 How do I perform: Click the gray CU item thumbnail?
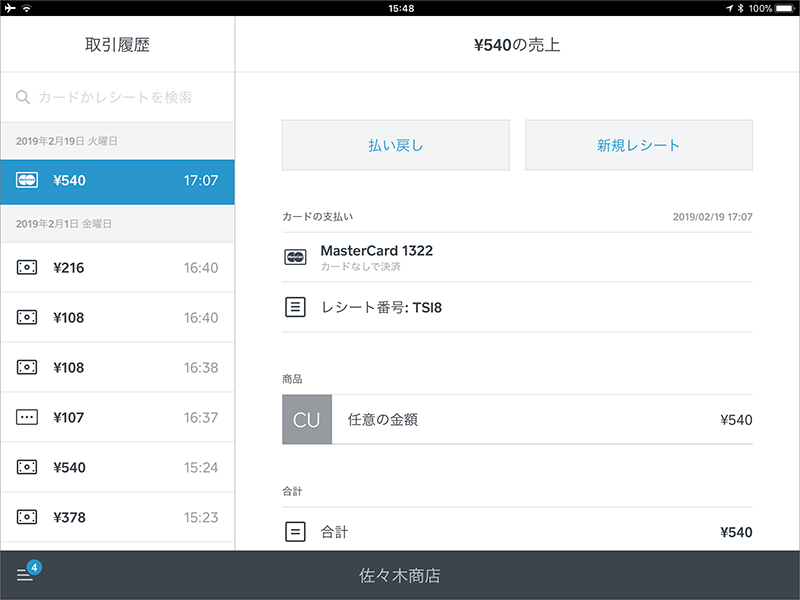pyautogui.click(x=307, y=420)
